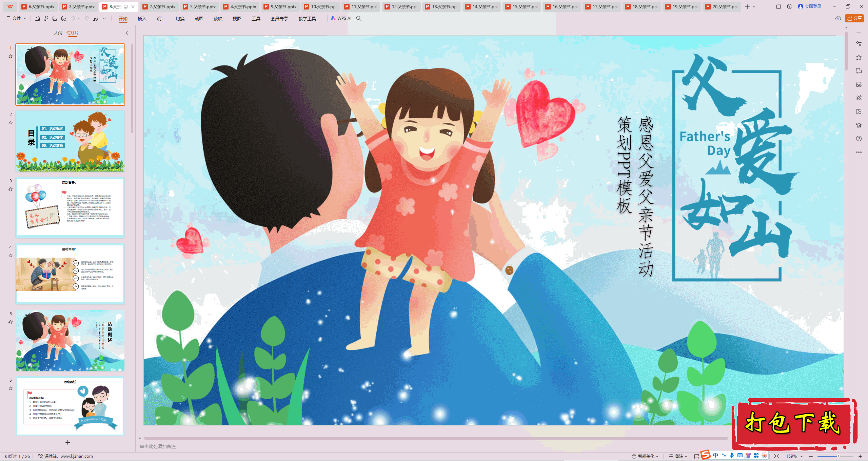
Task: Click the export-to-PDF icon beside the save icon
Action: [46, 18]
